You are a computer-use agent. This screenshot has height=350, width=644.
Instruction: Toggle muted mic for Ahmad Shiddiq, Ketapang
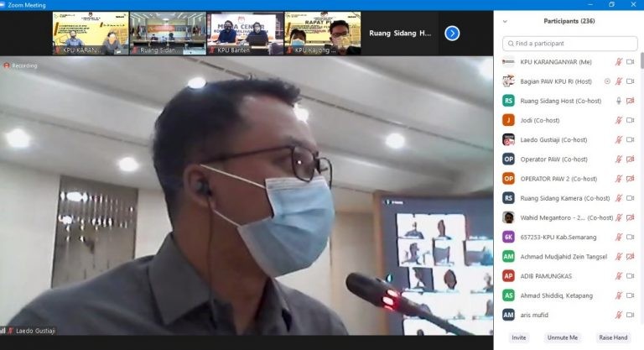tap(619, 295)
